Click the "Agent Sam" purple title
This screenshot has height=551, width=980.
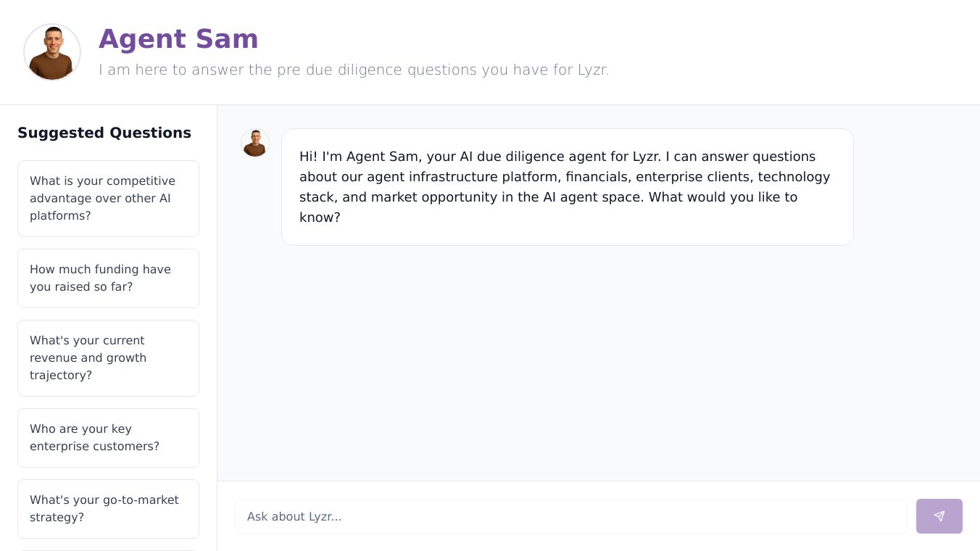178,39
